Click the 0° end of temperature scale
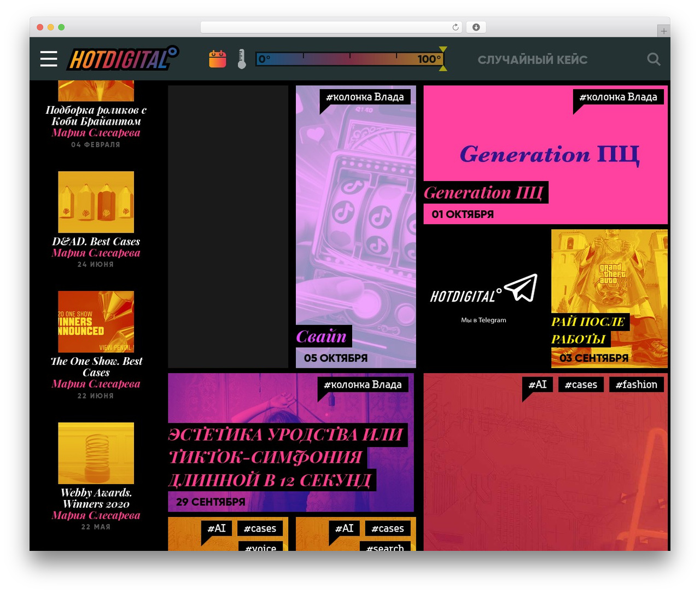This screenshot has height=593, width=700. pos(264,59)
